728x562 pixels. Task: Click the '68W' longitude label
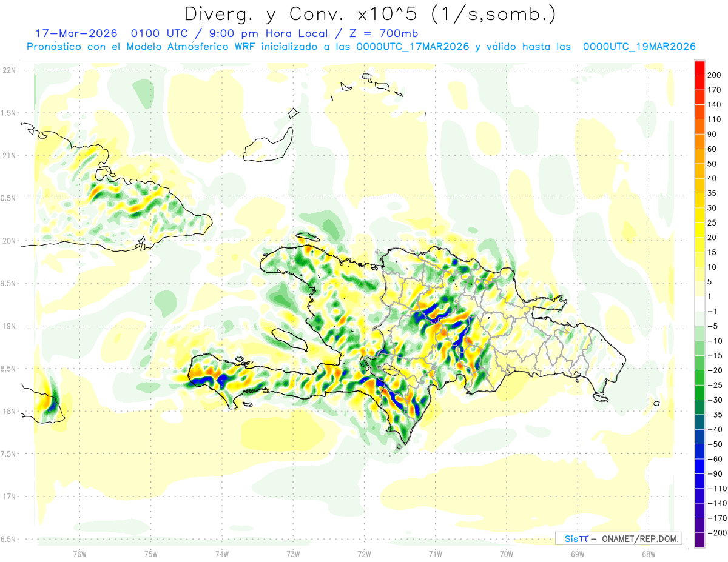coord(648,554)
